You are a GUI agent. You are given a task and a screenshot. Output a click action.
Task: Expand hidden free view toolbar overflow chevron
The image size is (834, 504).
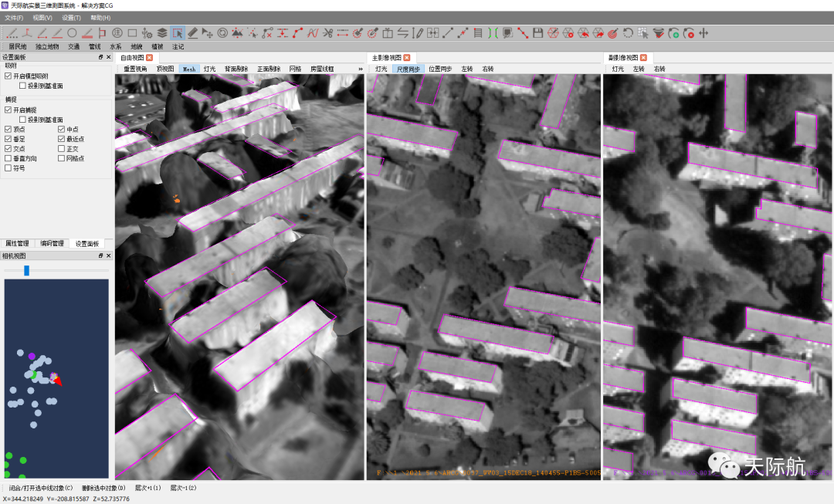click(x=360, y=69)
